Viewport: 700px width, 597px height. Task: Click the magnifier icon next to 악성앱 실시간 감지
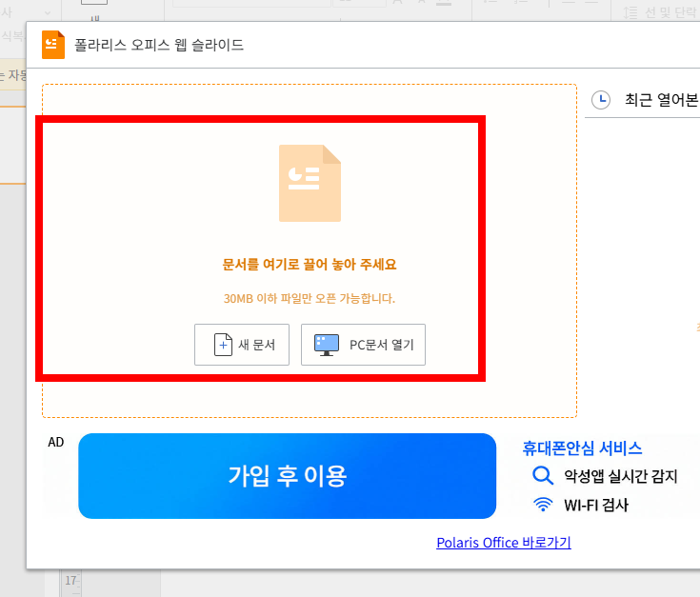pos(543,476)
